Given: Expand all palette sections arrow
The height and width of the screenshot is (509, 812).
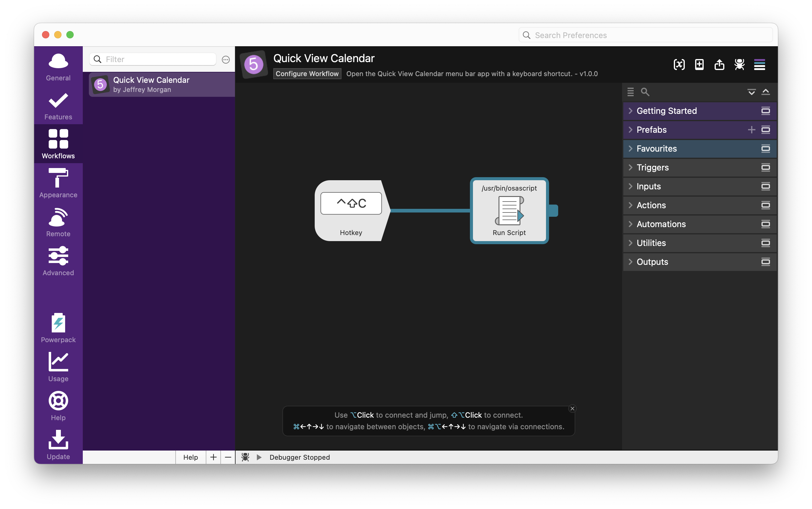Looking at the screenshot, I should pos(751,92).
